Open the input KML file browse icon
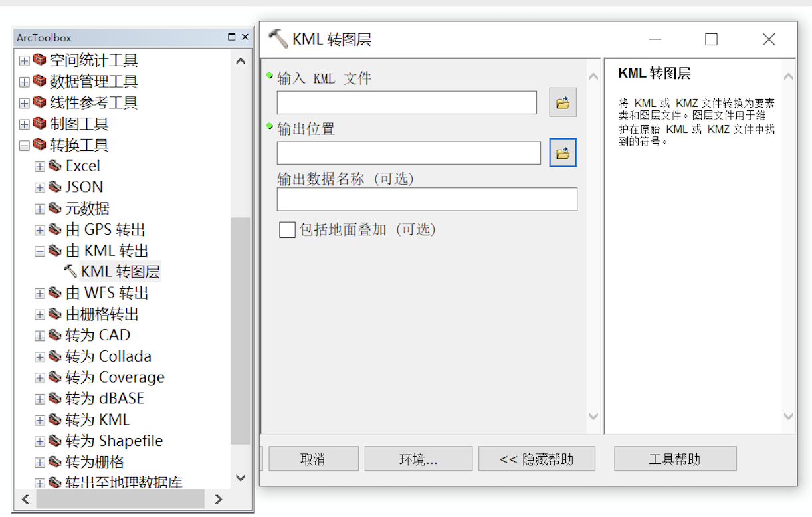The height and width of the screenshot is (517, 812). click(x=562, y=102)
